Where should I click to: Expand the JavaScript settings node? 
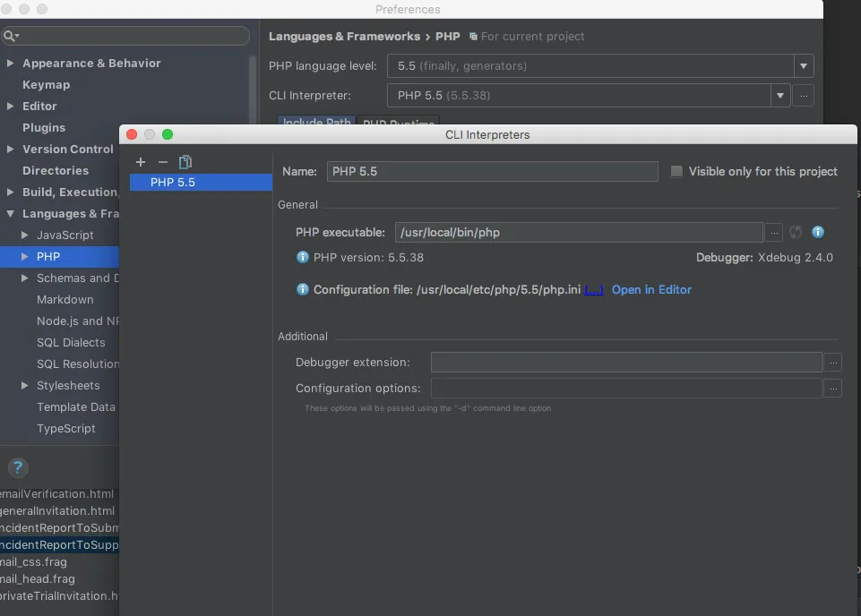coord(25,235)
